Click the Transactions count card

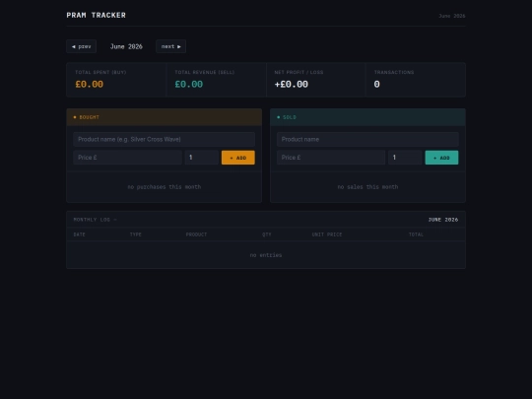pos(416,80)
